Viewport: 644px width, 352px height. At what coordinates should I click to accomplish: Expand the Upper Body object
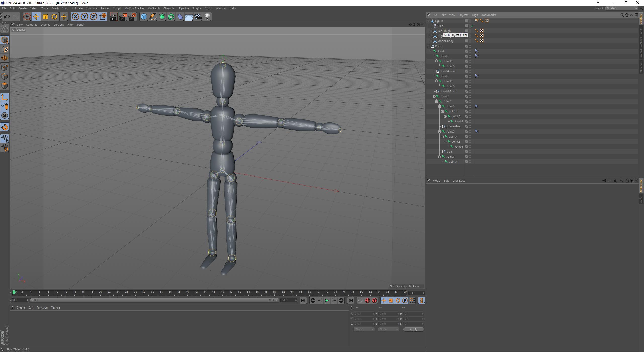(x=431, y=41)
